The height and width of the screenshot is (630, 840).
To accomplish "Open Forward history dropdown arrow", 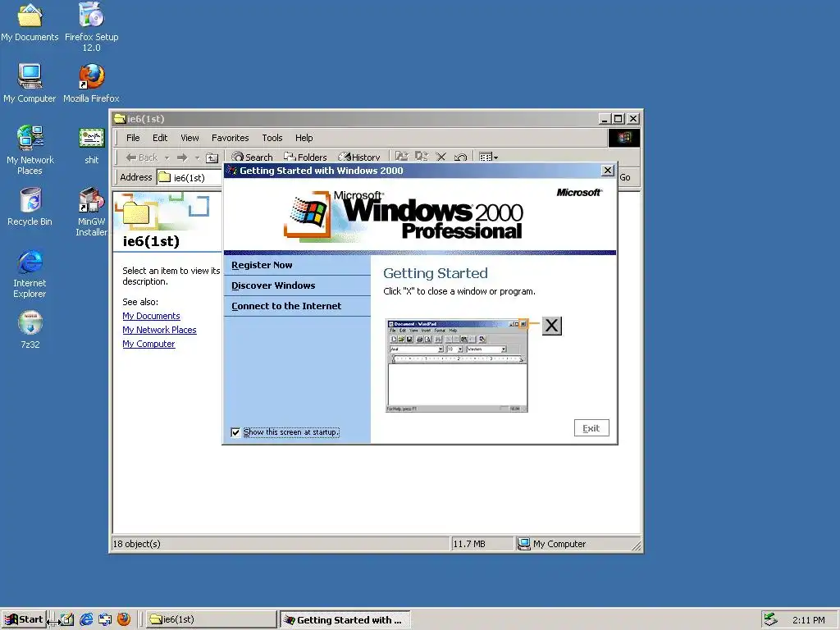I will pyautogui.click(x=197, y=157).
